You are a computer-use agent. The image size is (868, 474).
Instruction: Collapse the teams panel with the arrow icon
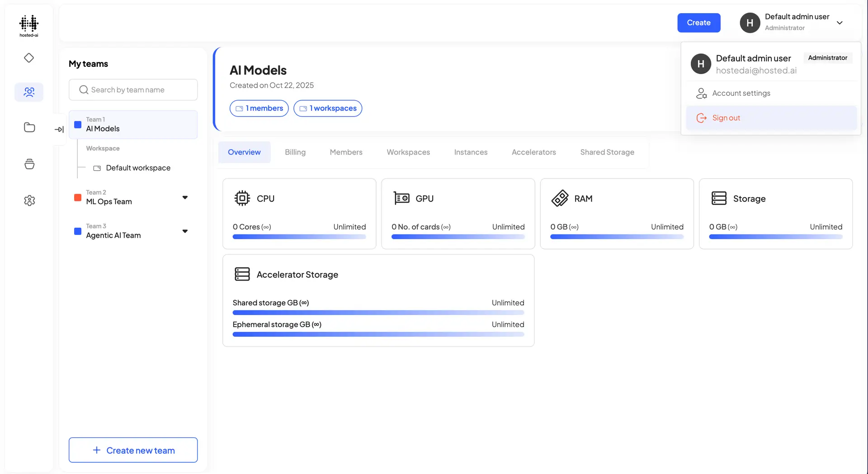click(x=59, y=129)
